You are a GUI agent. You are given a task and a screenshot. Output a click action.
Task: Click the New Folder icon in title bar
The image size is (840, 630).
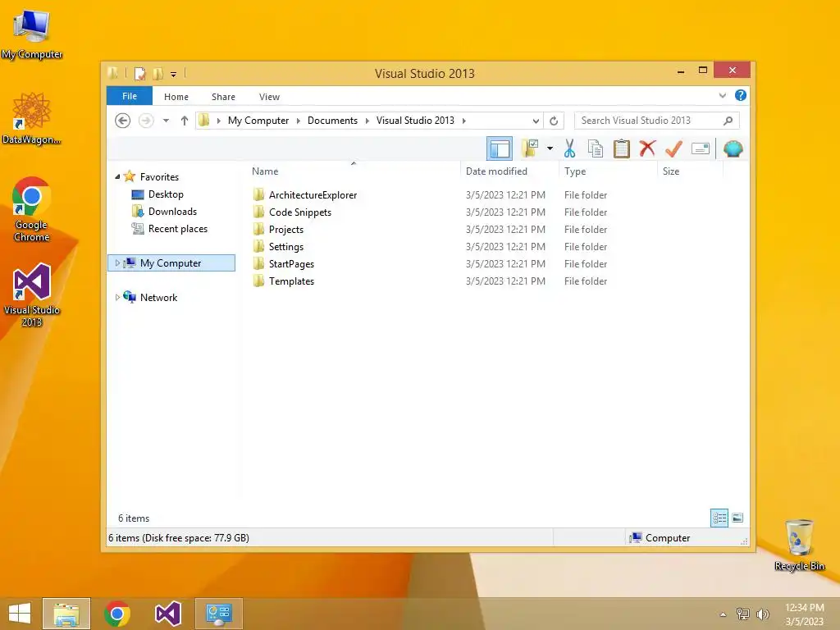(157, 73)
